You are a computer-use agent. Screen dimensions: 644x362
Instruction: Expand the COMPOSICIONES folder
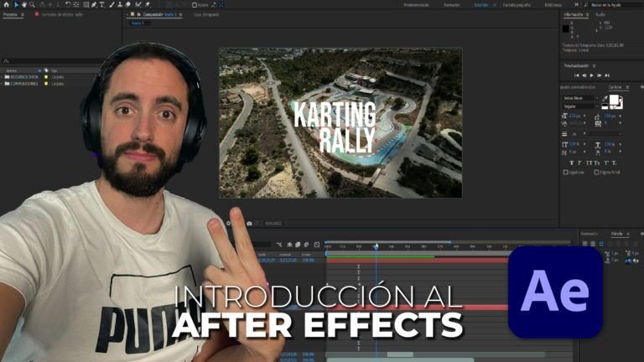tap(3, 84)
